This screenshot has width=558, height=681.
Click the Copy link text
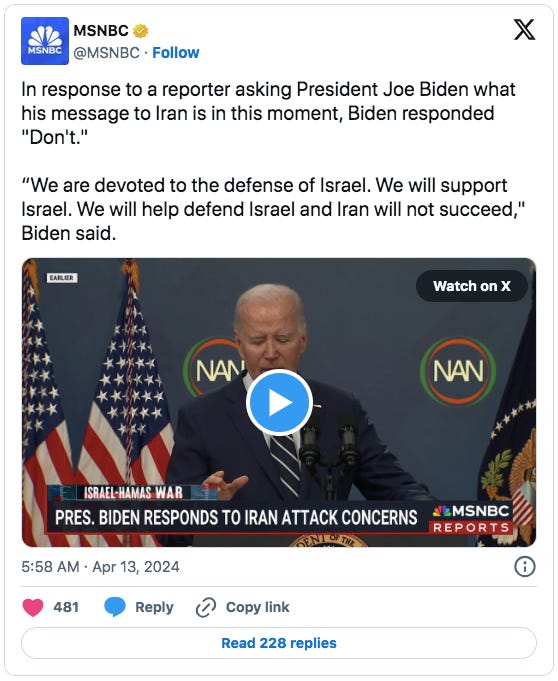pyautogui.click(x=258, y=607)
